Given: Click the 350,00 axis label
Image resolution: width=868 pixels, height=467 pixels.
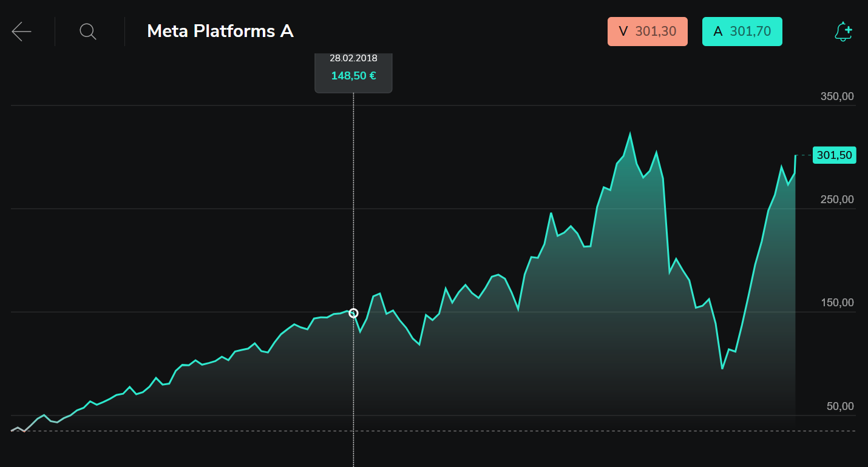Looking at the screenshot, I should [x=837, y=96].
